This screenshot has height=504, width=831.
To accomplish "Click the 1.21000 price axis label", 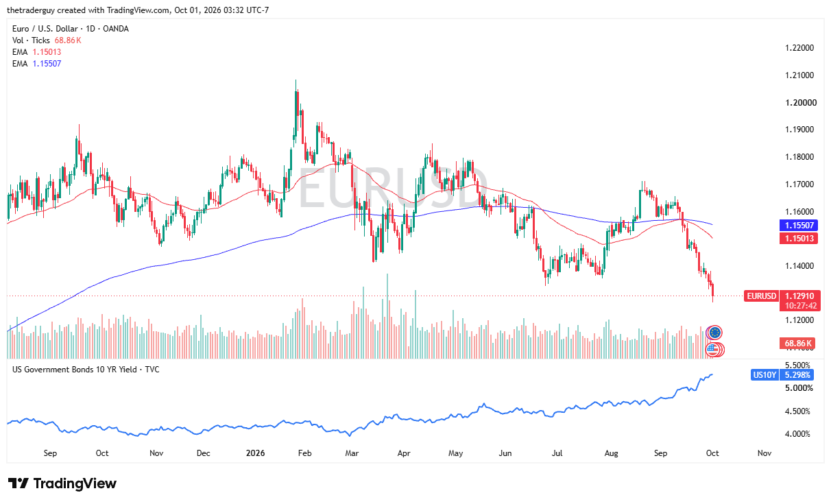I will pyautogui.click(x=799, y=75).
